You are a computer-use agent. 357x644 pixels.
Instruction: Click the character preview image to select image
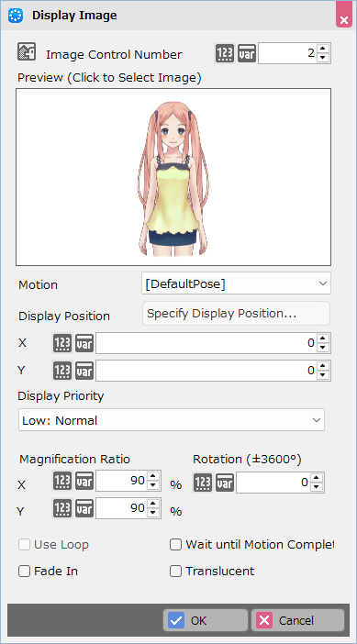click(173, 177)
